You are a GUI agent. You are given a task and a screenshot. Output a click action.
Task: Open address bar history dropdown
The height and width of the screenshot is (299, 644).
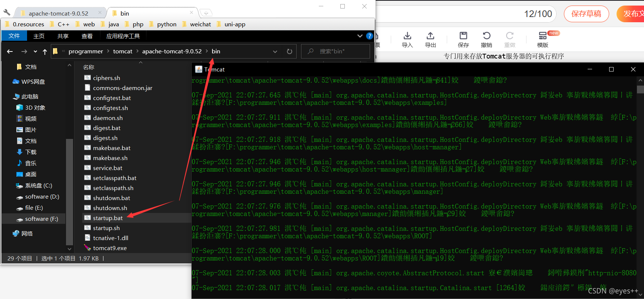(x=275, y=52)
